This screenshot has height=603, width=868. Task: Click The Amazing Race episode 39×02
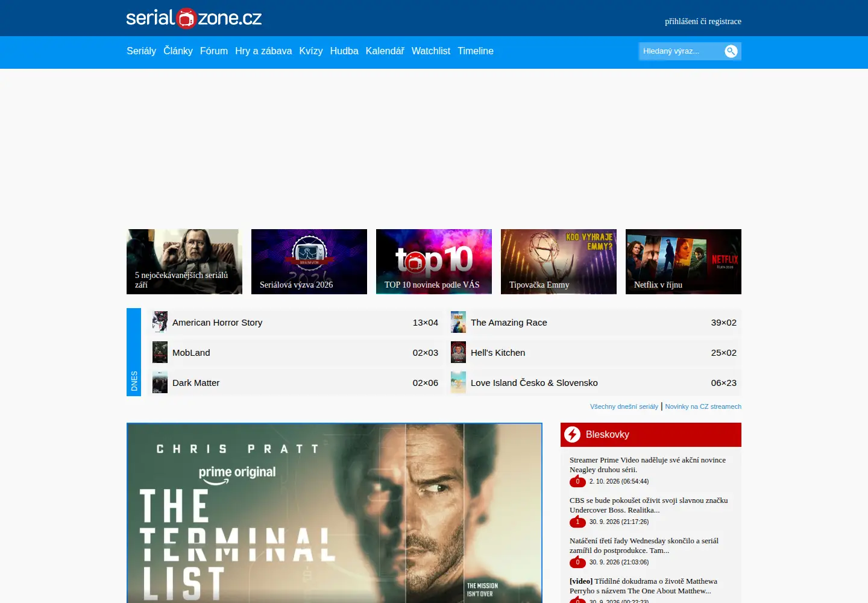click(724, 323)
